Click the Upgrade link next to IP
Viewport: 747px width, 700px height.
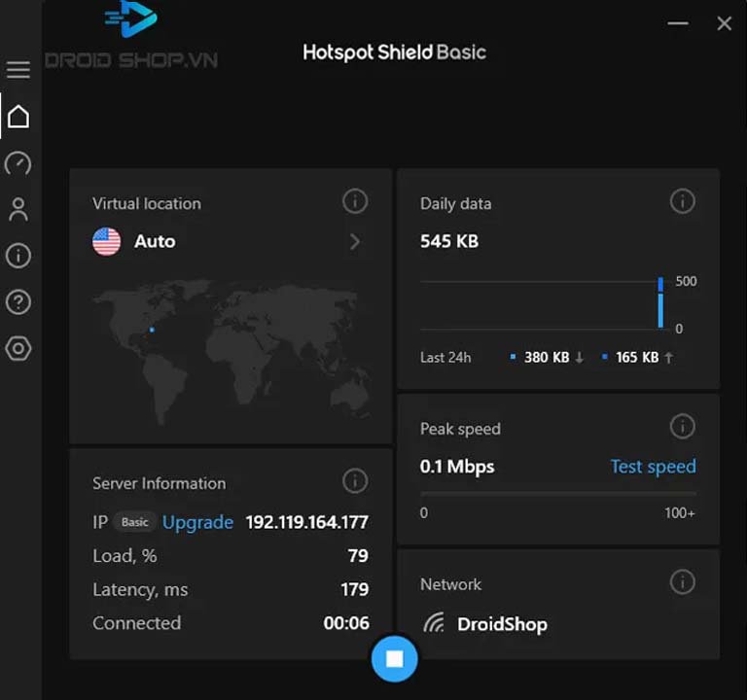pos(197,522)
